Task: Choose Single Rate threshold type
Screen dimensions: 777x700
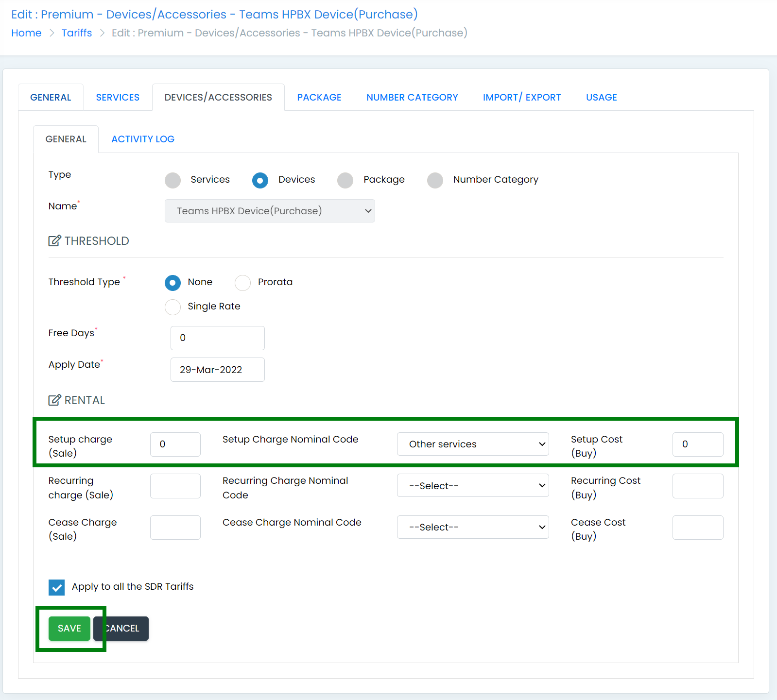Action: click(x=173, y=307)
